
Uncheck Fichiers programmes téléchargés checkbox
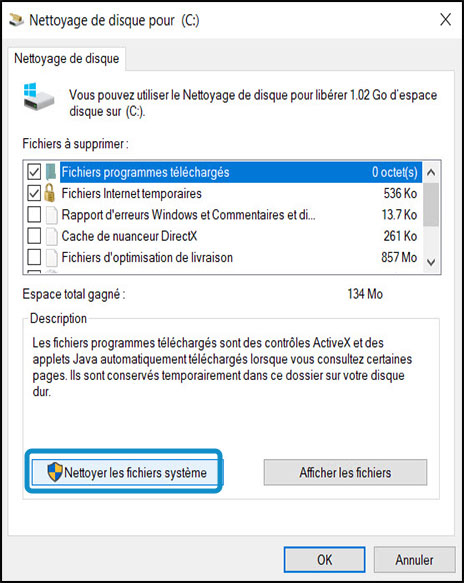click(34, 172)
